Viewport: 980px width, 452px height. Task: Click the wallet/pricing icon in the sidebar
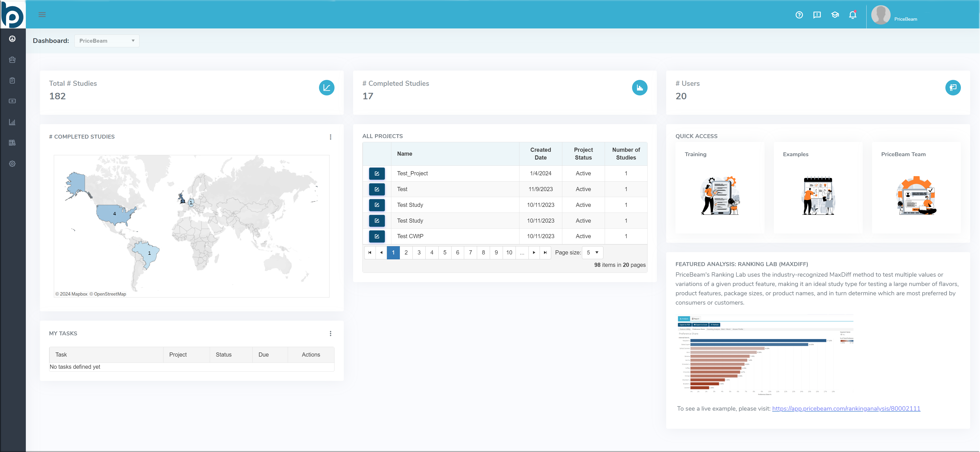[12, 101]
